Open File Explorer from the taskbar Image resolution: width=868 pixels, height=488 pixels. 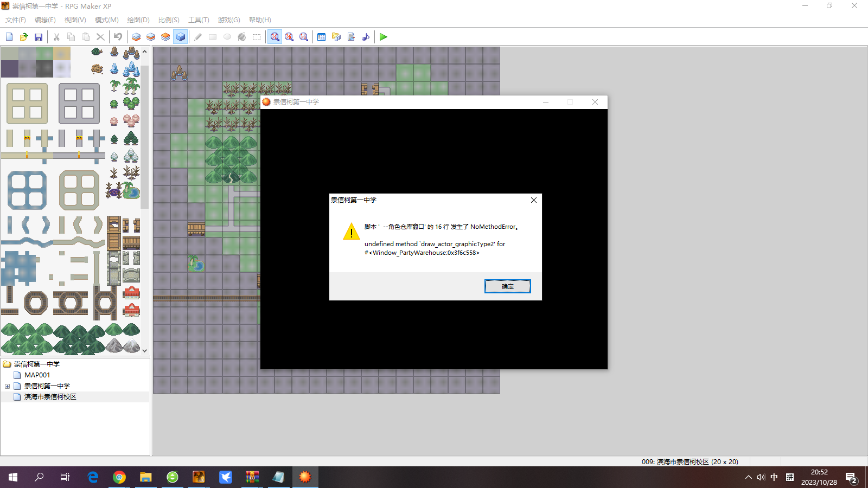[146, 477]
